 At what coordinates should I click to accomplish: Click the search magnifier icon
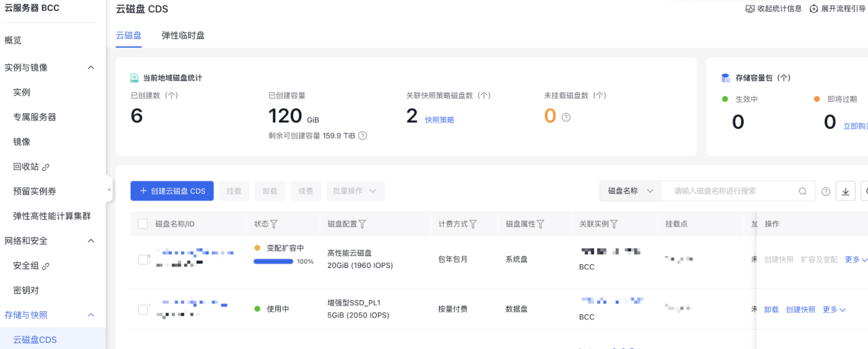tap(802, 191)
